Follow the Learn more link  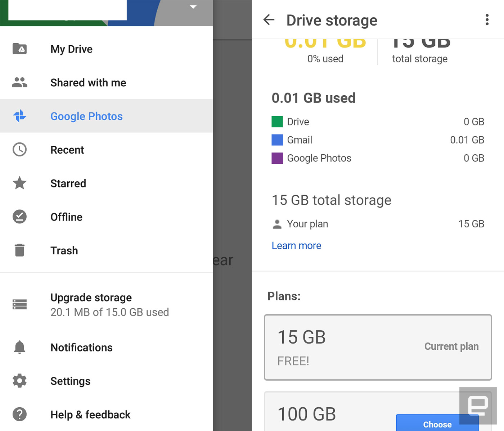(x=296, y=246)
